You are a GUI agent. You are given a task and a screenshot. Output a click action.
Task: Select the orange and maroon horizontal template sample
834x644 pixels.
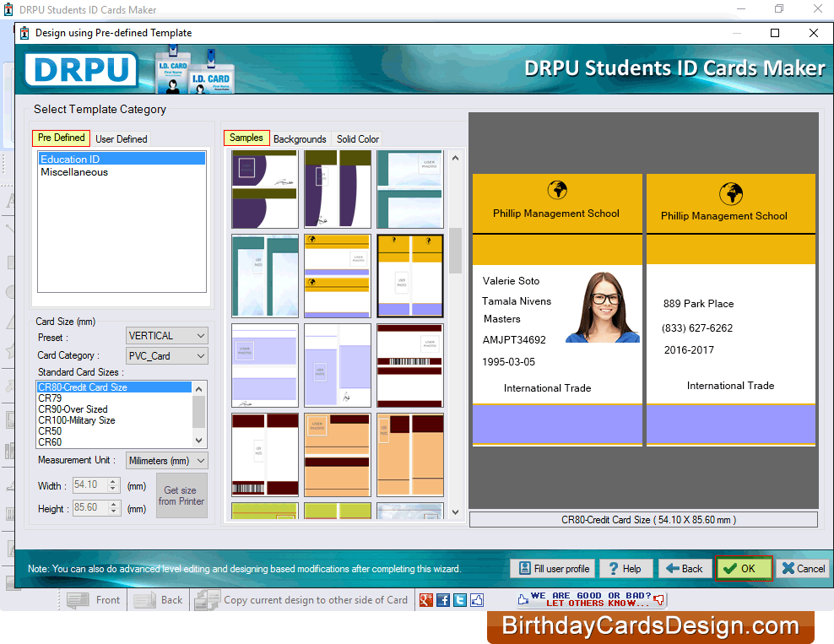337,455
